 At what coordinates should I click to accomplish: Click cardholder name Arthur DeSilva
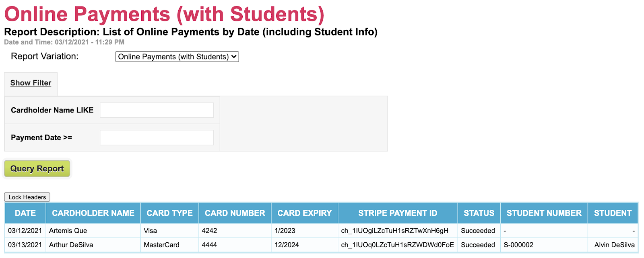pos(71,245)
